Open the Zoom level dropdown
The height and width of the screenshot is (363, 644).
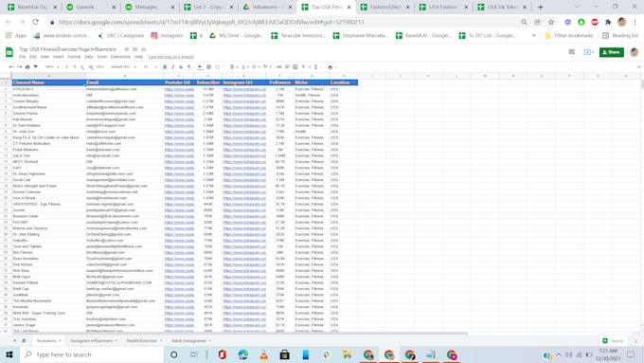[x=52, y=66]
